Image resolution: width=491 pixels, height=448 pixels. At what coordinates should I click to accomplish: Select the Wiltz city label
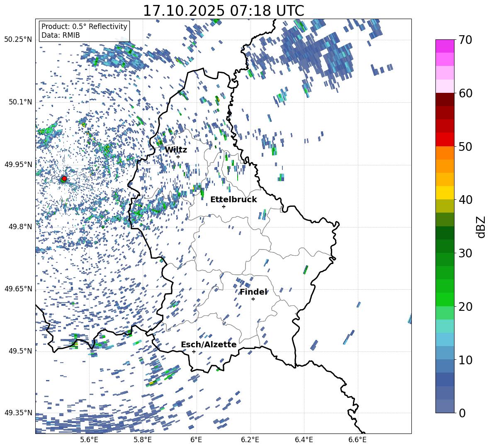pyautogui.click(x=176, y=150)
